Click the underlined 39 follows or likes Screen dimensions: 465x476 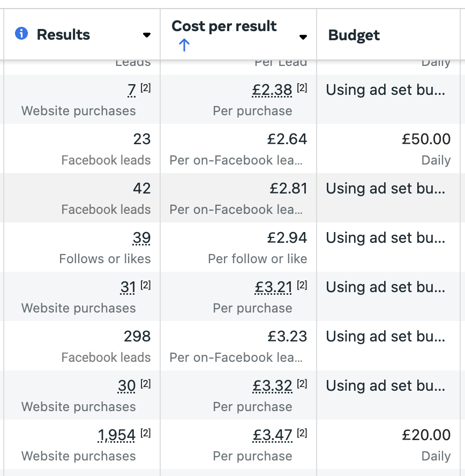tap(141, 237)
